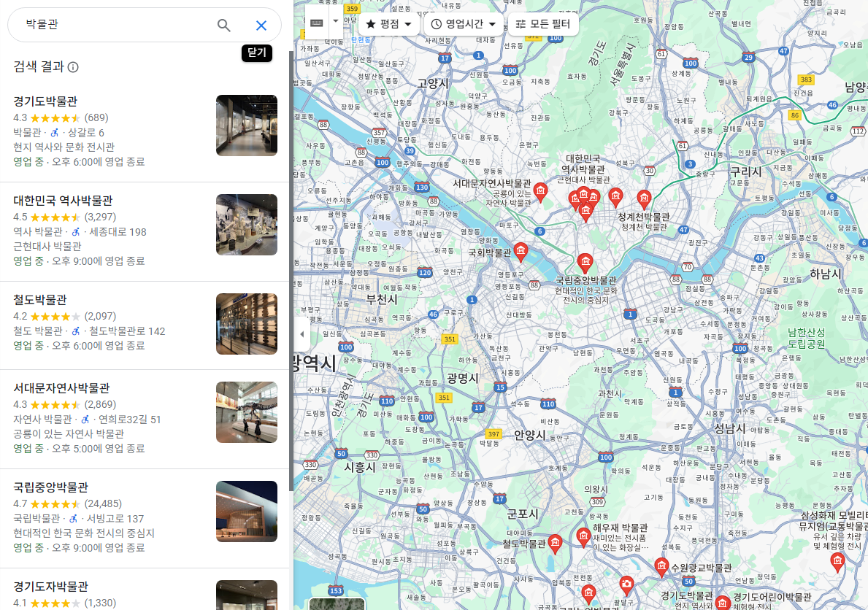
Task: Open the 국립중앙박물관 result title
Action: [51, 487]
